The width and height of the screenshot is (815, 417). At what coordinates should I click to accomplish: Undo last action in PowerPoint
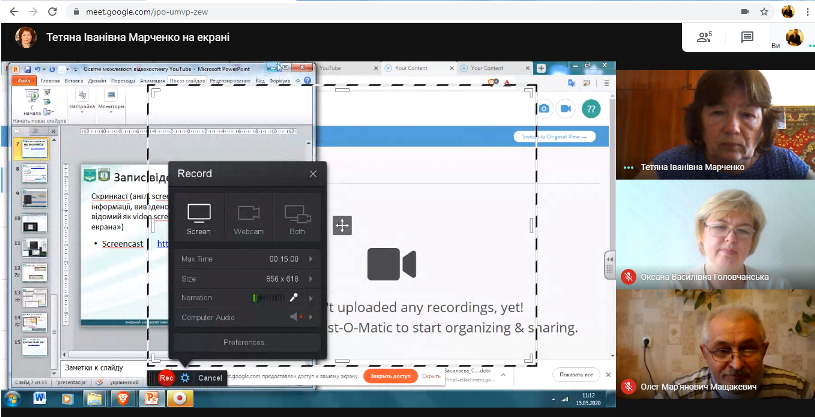click(x=38, y=69)
